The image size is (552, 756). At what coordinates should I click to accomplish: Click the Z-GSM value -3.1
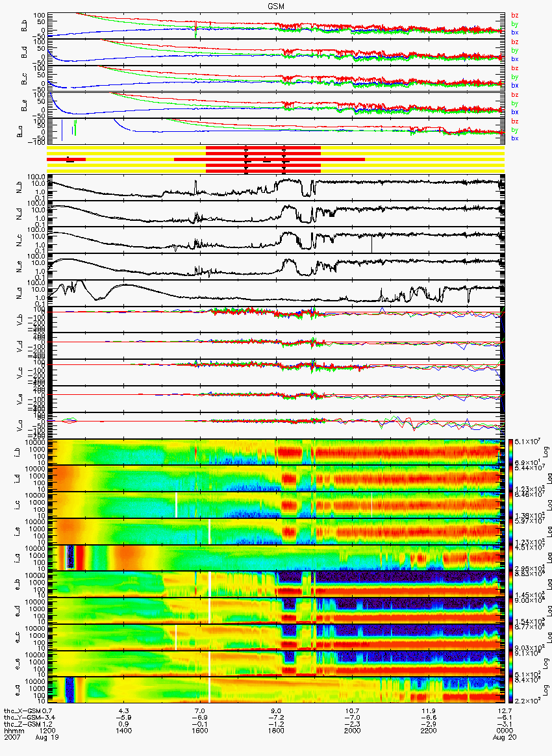click(x=505, y=724)
